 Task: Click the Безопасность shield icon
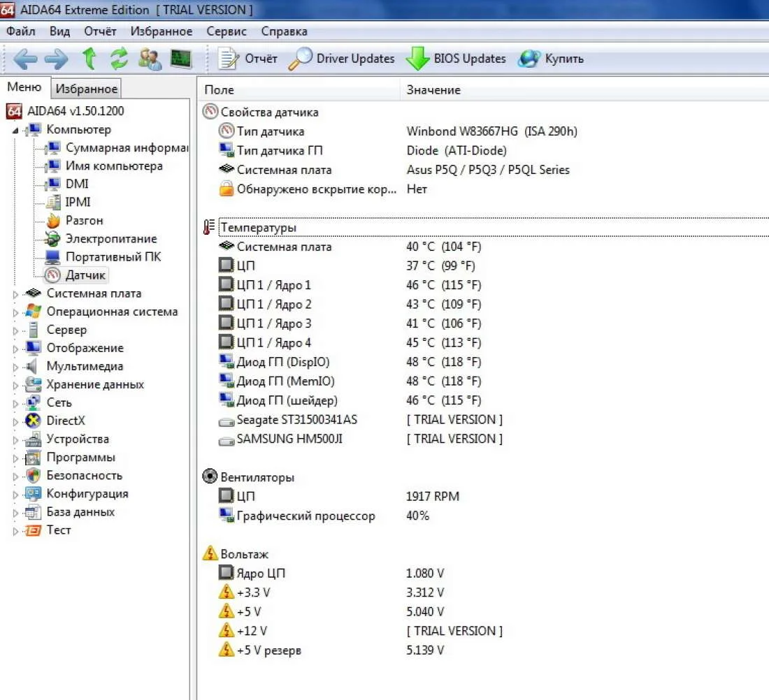[x=33, y=476]
